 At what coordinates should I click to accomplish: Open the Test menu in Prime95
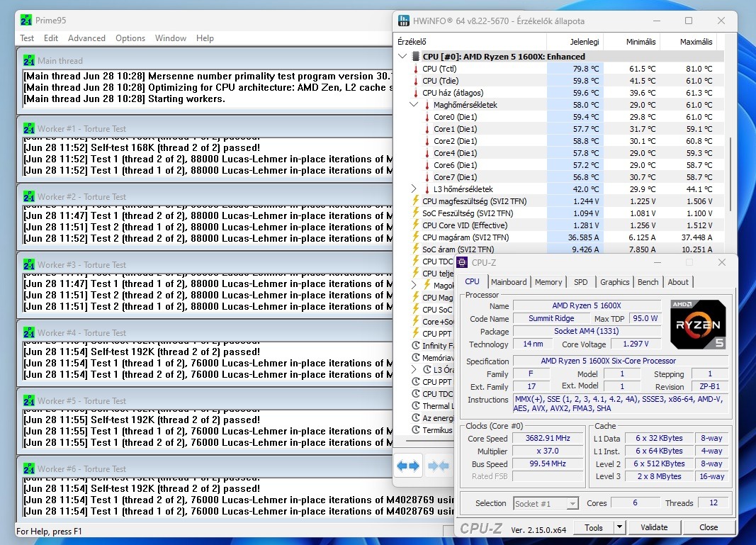[27, 38]
